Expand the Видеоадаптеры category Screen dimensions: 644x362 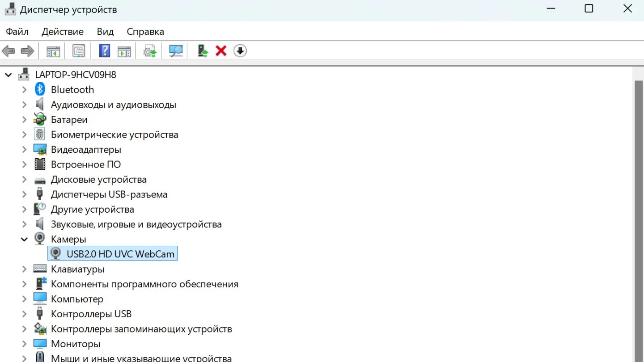(x=25, y=149)
